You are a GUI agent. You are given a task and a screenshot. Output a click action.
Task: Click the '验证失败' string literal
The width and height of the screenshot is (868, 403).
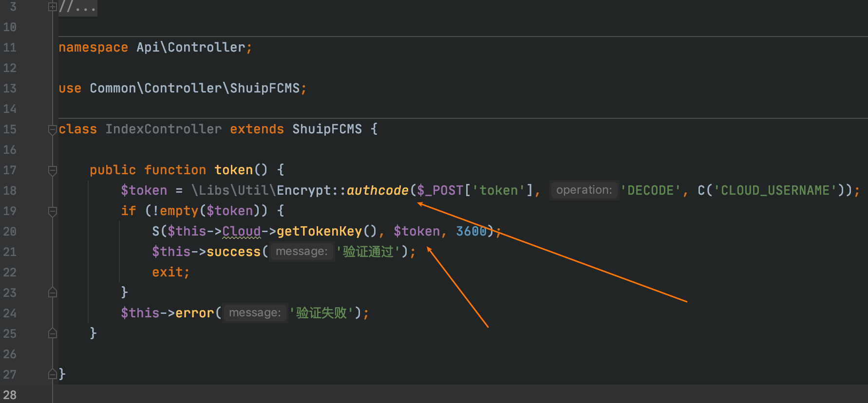click(321, 313)
